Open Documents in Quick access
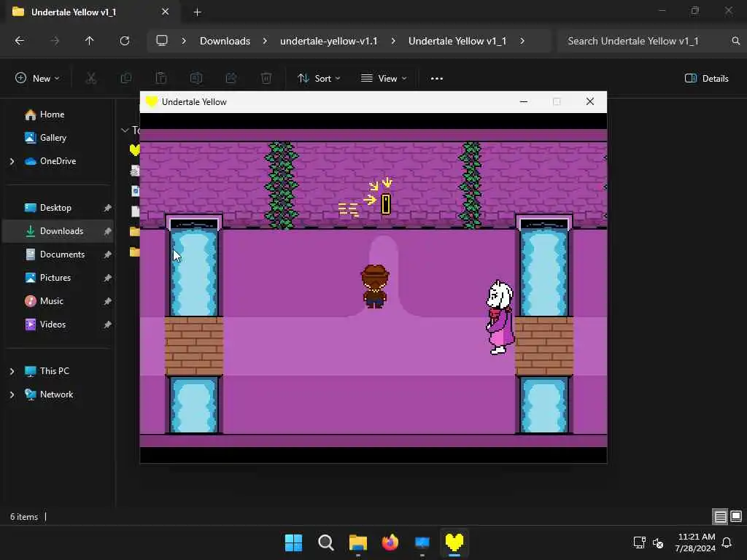Viewport: 747px width, 560px height. 62,254
